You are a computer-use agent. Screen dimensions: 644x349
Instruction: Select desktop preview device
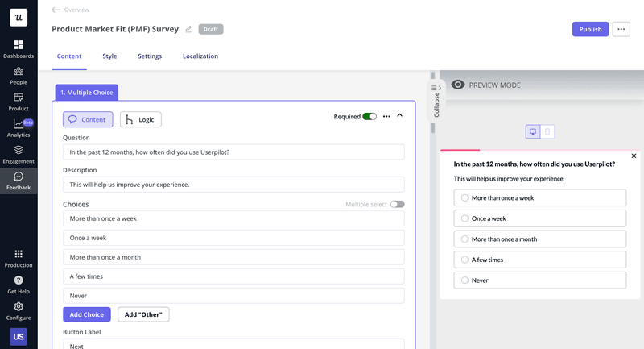click(533, 132)
